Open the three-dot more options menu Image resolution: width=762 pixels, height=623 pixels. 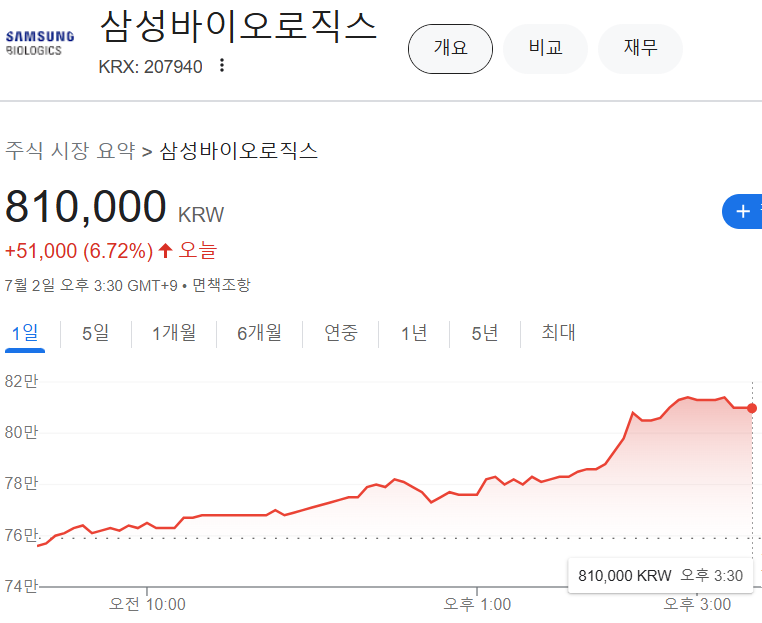pos(222,66)
